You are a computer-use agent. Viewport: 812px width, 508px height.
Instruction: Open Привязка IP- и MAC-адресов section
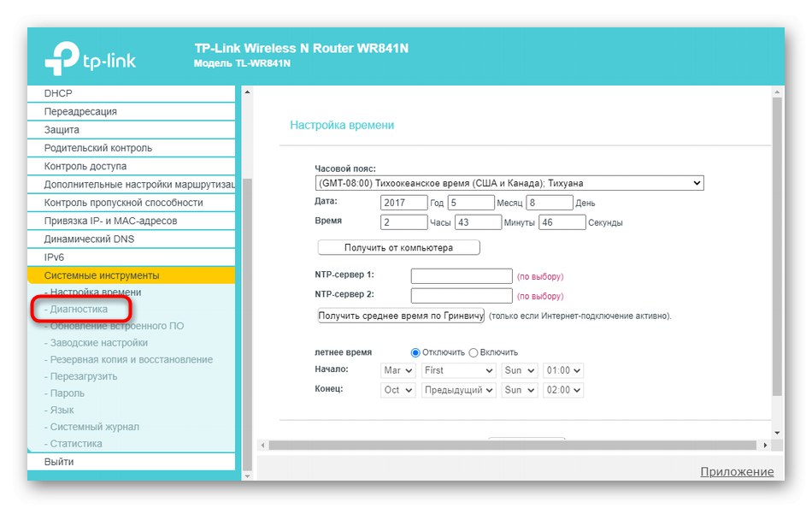pyautogui.click(x=131, y=221)
